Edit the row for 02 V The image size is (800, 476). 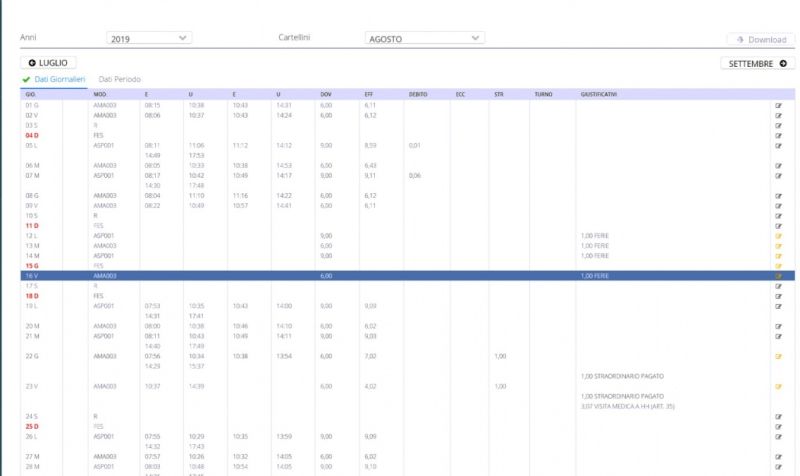[778, 116]
